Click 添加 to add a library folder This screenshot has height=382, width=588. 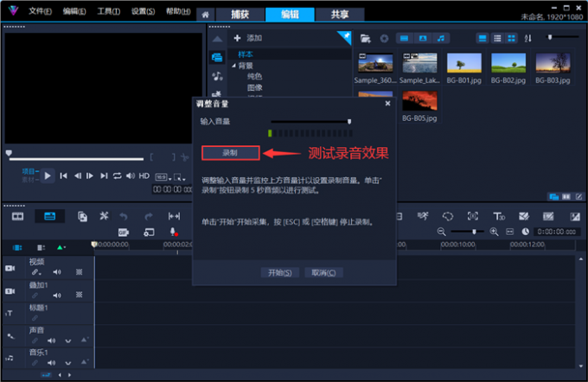pos(248,38)
